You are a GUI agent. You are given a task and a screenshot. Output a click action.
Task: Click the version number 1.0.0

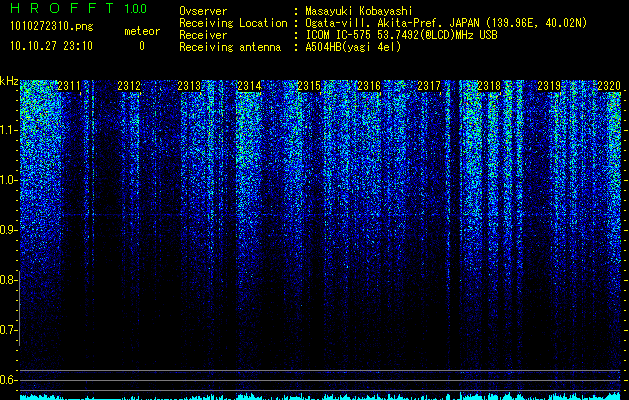(135, 9)
